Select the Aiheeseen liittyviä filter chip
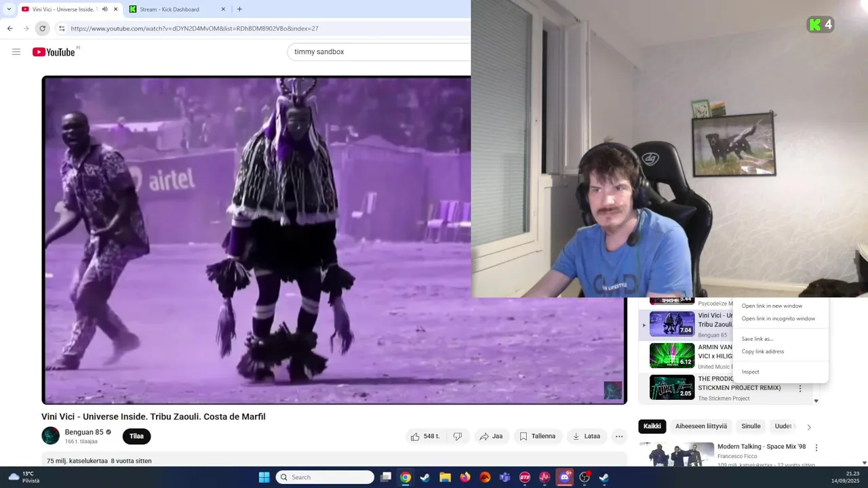The image size is (868, 488). click(x=701, y=426)
